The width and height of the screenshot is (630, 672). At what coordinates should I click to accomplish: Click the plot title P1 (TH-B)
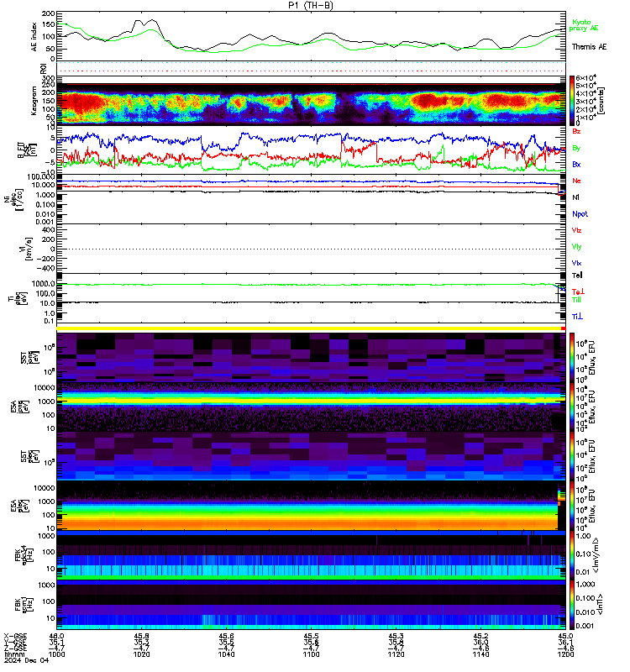(311, 5)
